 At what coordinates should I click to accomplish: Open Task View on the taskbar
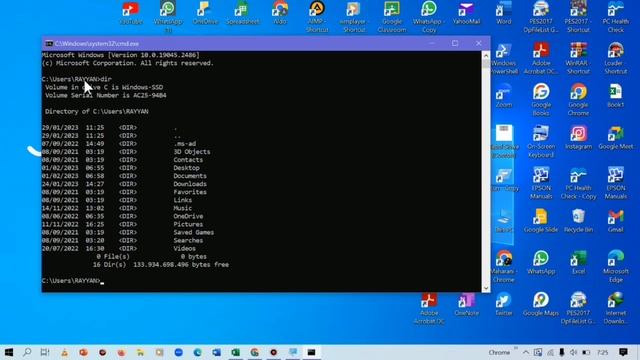[x=45, y=352]
